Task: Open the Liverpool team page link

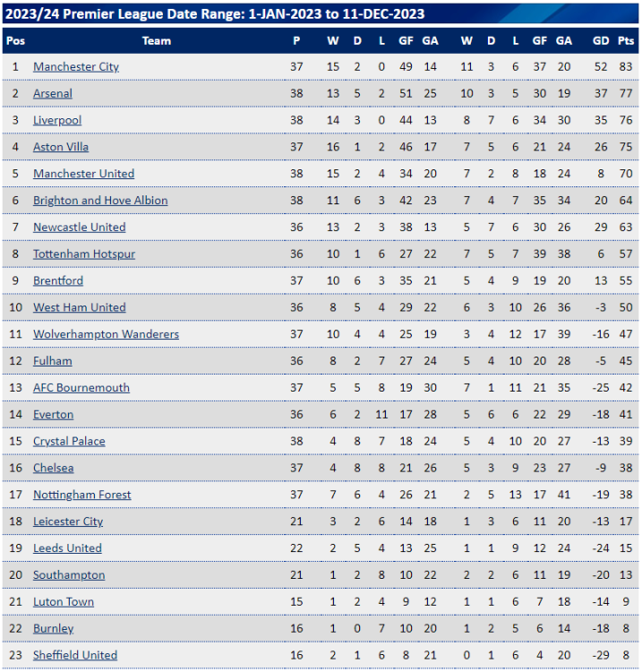Action: (57, 120)
